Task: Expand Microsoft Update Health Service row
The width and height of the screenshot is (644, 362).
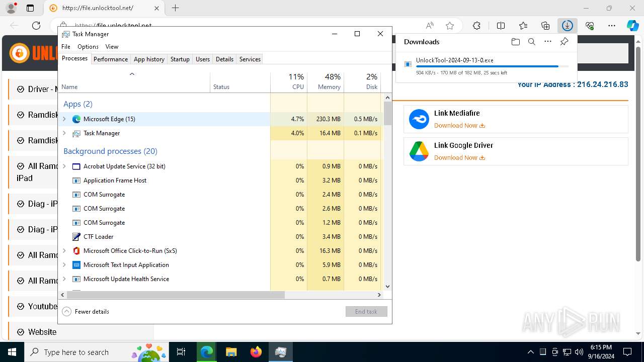Action: click(x=64, y=279)
